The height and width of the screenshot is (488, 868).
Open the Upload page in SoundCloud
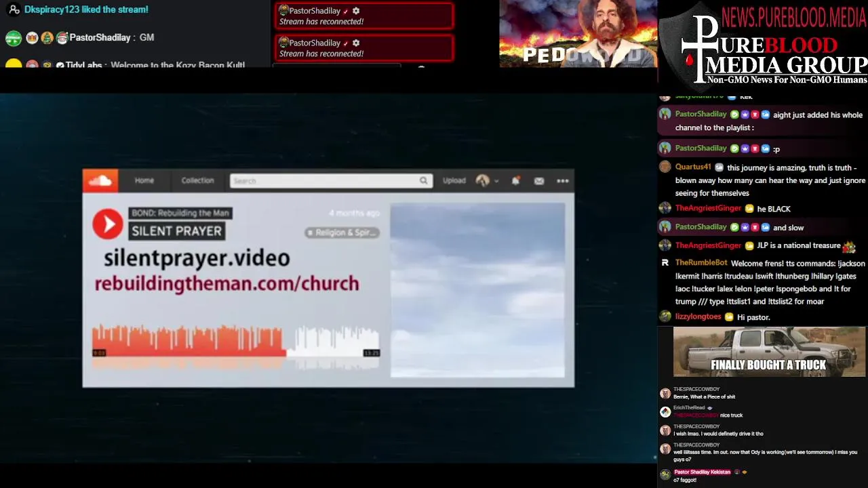click(x=454, y=181)
